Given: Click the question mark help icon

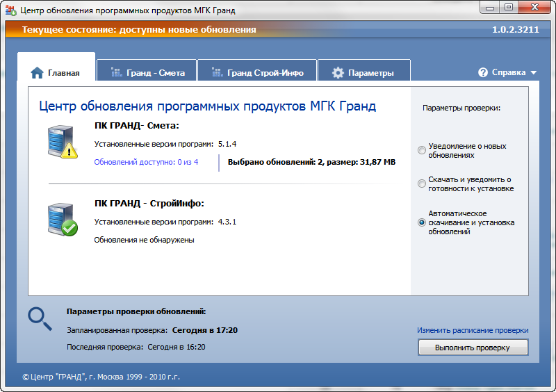Looking at the screenshot, I should point(483,72).
